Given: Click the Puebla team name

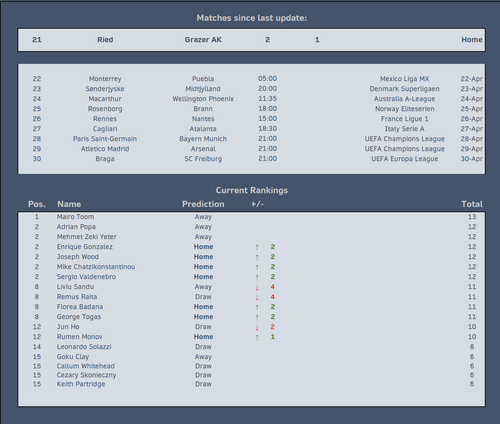Looking at the screenshot, I should [203, 79].
